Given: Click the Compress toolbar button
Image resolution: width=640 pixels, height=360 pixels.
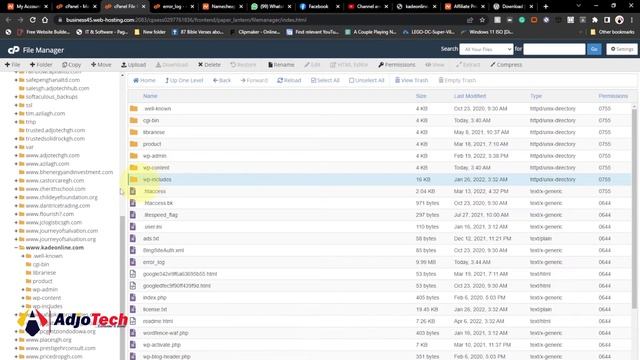Looking at the screenshot, I should click(506, 64).
